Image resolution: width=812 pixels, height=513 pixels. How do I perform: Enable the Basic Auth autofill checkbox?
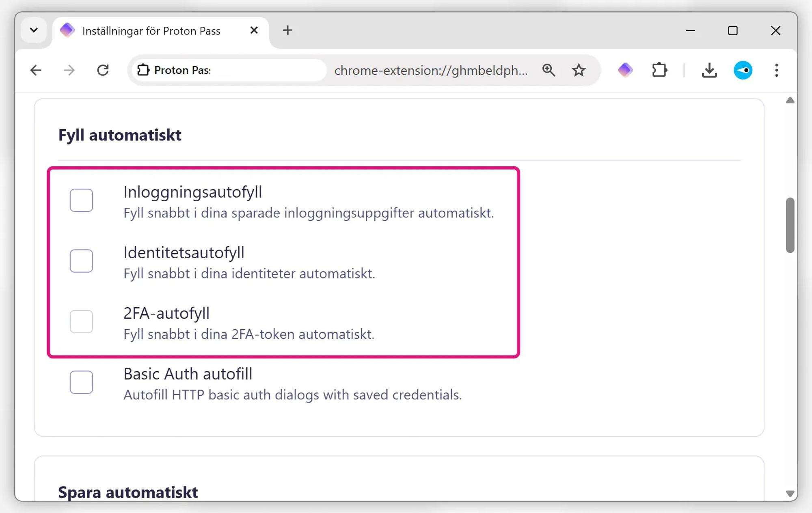tap(81, 382)
